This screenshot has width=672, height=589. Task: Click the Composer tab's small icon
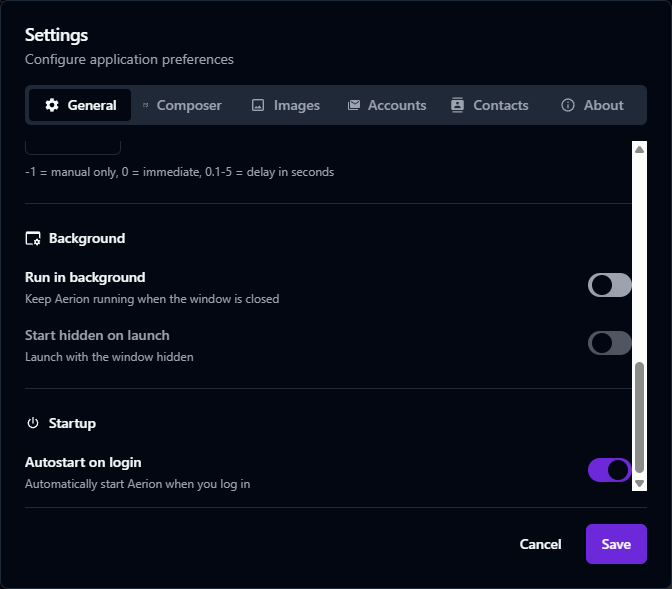pyautogui.click(x=145, y=105)
